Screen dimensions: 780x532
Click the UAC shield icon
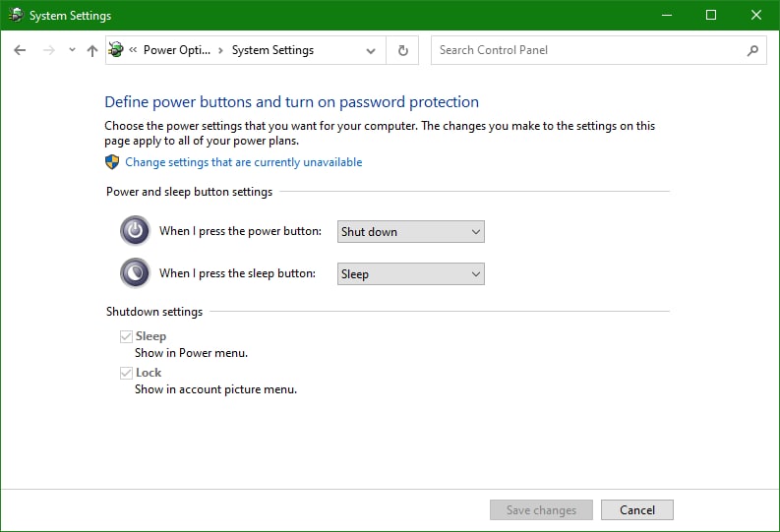(112, 162)
